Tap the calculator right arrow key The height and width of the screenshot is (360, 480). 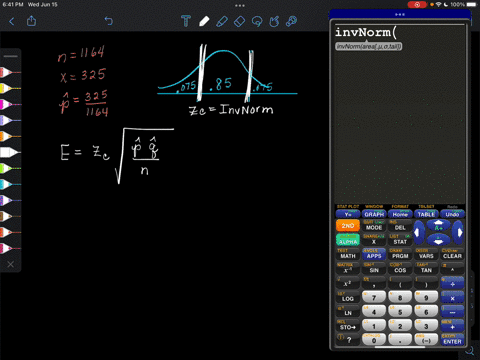[x=459, y=233]
